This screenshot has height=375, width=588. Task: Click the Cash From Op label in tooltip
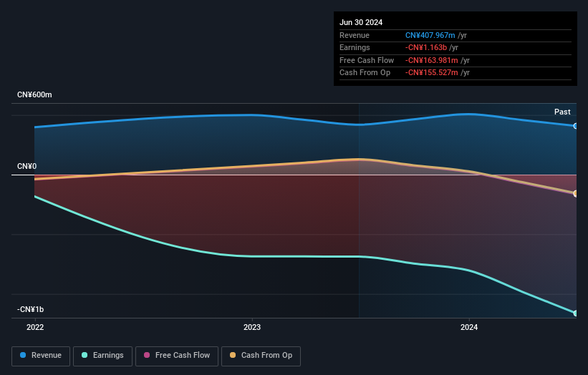(365, 73)
